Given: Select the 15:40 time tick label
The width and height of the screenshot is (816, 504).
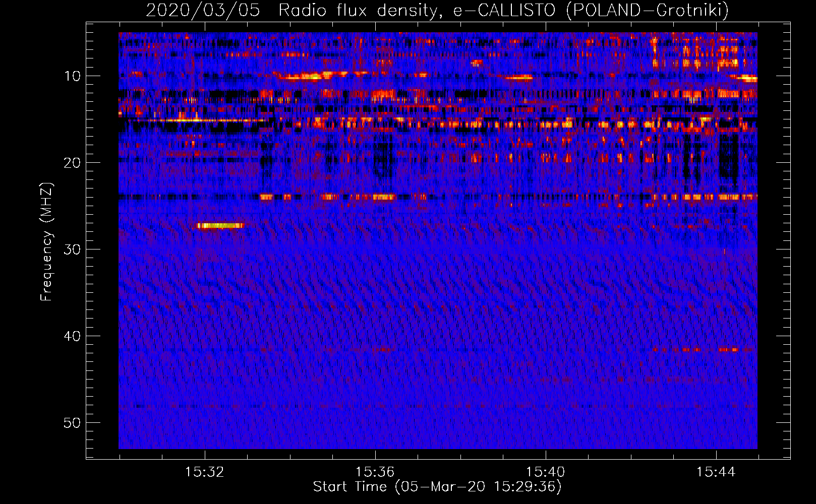Looking at the screenshot, I should pos(545,472).
